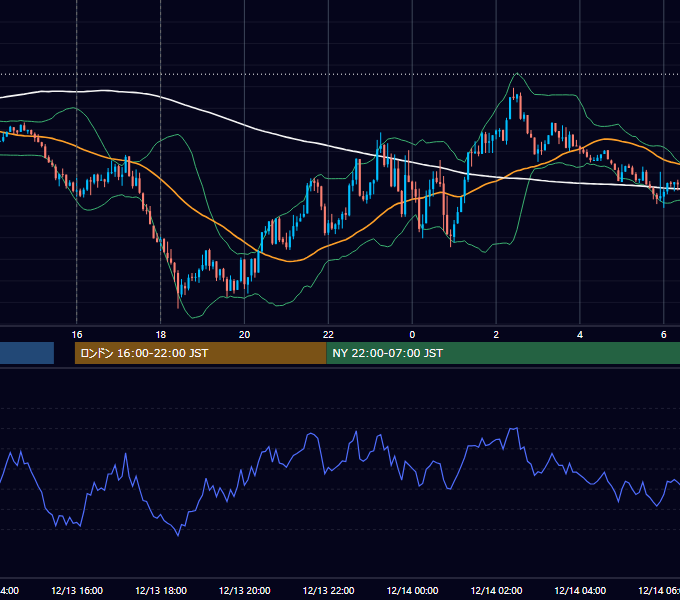
Task: Click the 12/14 04:00 time axis label
Action: coord(580,590)
